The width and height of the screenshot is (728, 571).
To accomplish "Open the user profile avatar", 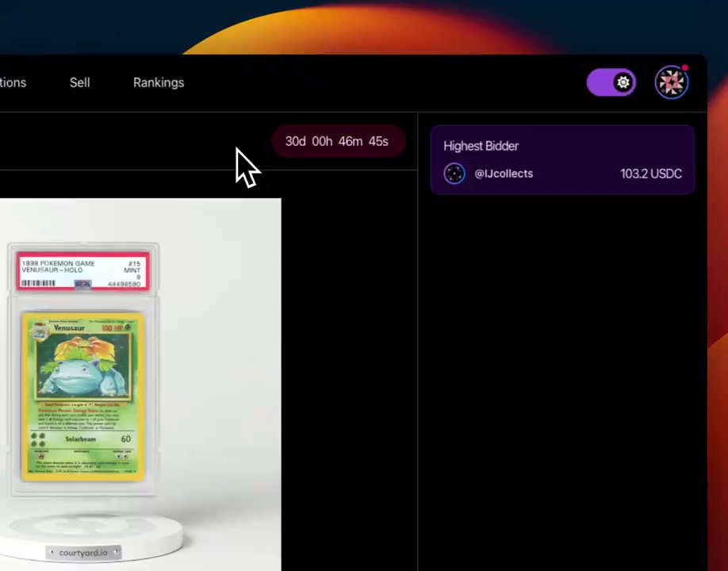I will pos(672,82).
